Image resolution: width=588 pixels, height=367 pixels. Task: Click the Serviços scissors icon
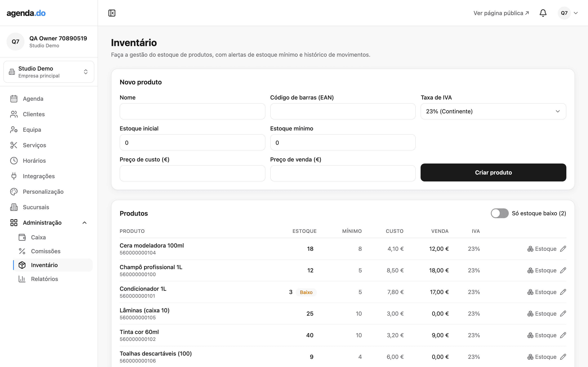(x=14, y=145)
